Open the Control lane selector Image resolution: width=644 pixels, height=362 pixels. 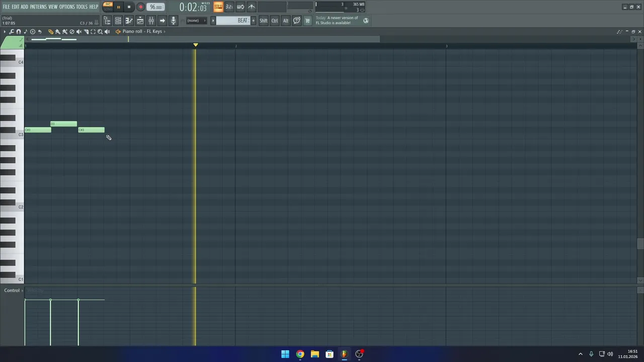tap(14, 291)
